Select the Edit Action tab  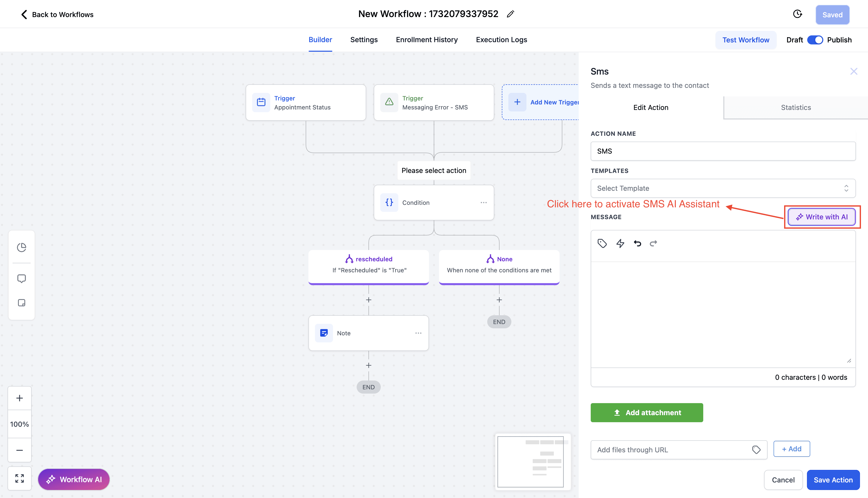(x=651, y=107)
